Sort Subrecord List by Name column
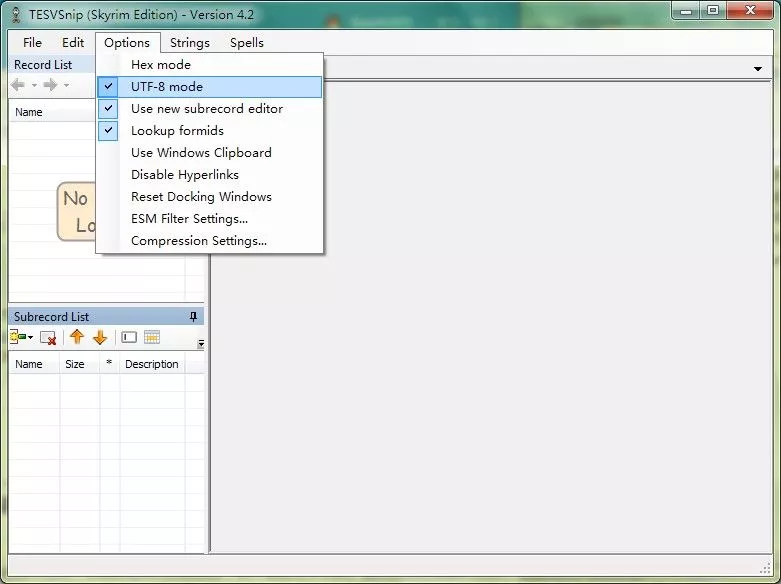 34,364
